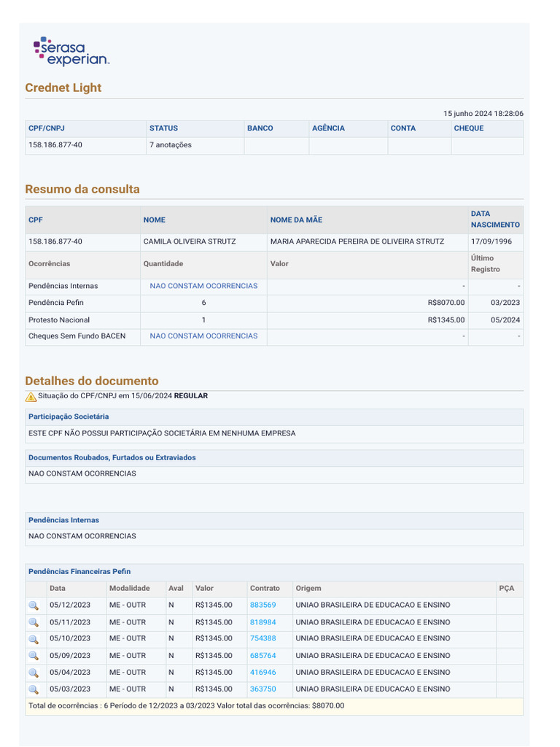Click NAO CONSTAM OCORRENCIAS for Pendências Internas
Screen dimensions: 560x747
click(203, 286)
